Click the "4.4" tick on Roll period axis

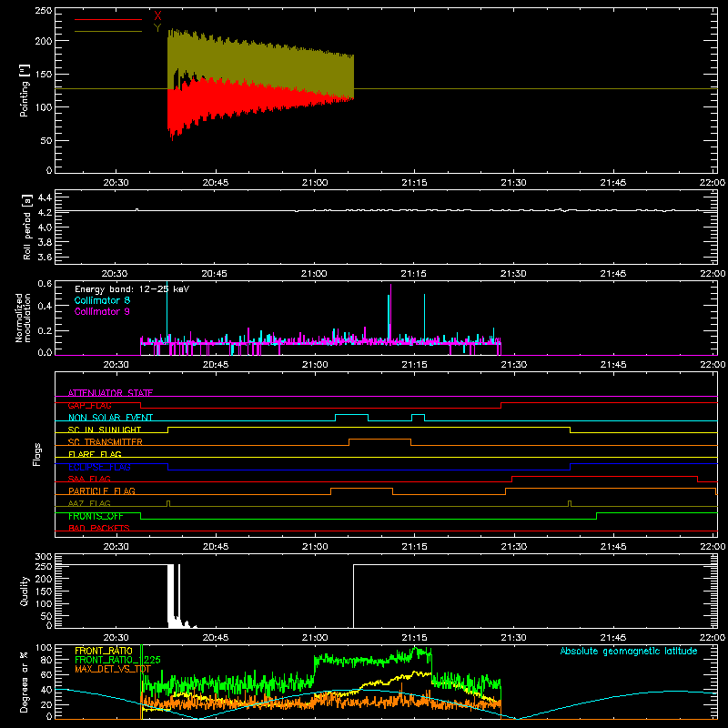[45, 197]
